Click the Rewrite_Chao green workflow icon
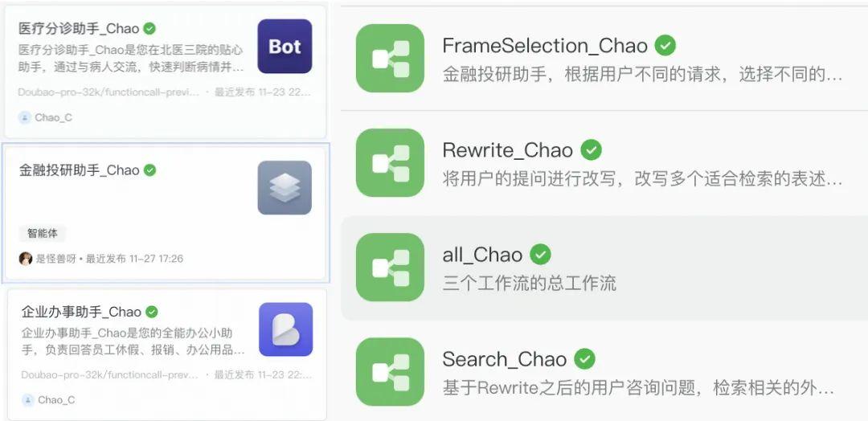 click(390, 162)
